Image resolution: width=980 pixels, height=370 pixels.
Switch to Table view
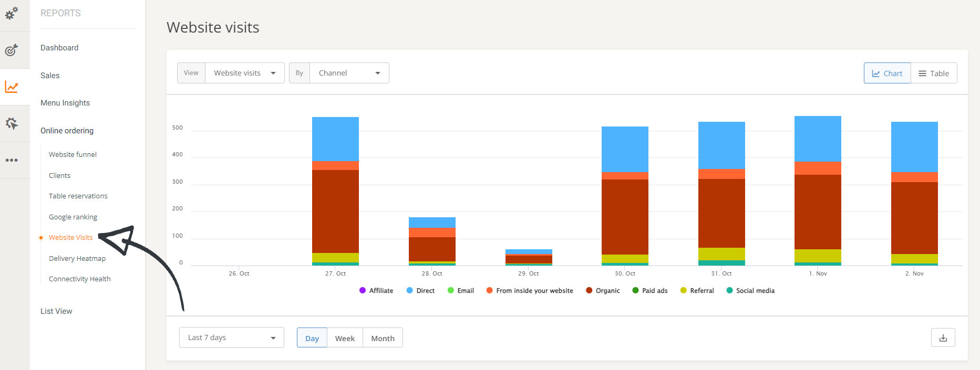934,73
